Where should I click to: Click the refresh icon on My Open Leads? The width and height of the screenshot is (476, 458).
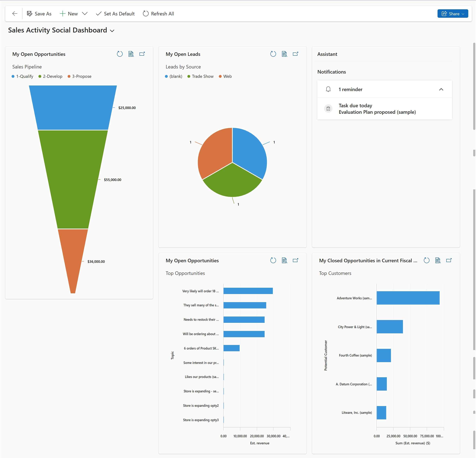tap(272, 54)
